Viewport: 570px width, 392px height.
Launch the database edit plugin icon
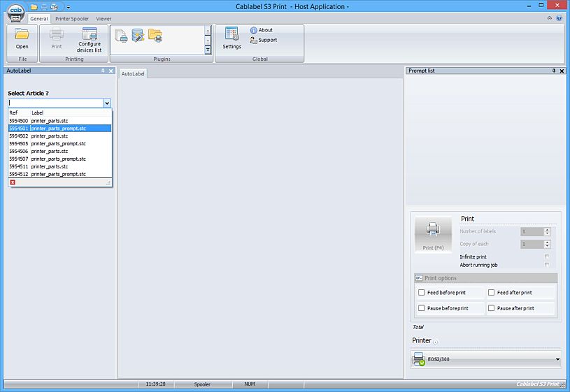click(x=138, y=36)
